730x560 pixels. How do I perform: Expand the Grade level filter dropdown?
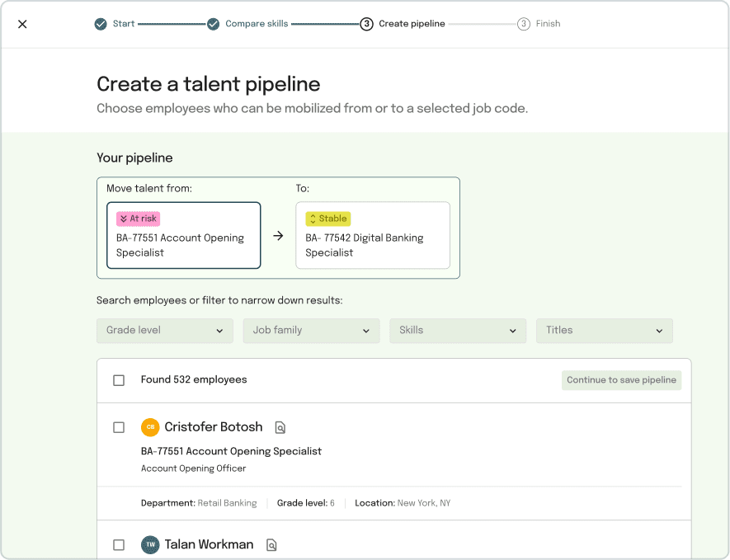pos(165,331)
